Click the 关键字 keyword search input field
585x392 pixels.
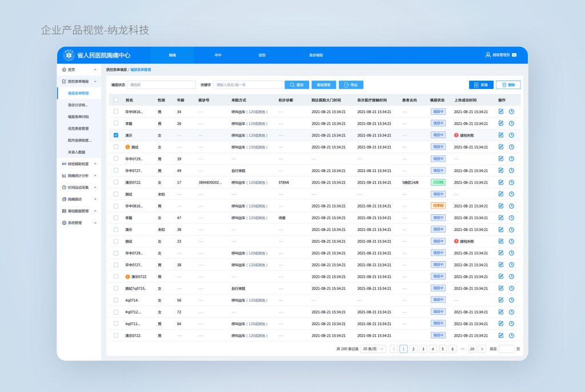point(247,85)
